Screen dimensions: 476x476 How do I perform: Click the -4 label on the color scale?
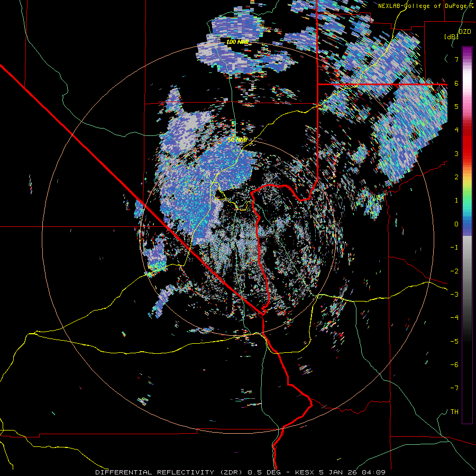pyautogui.click(x=454, y=318)
